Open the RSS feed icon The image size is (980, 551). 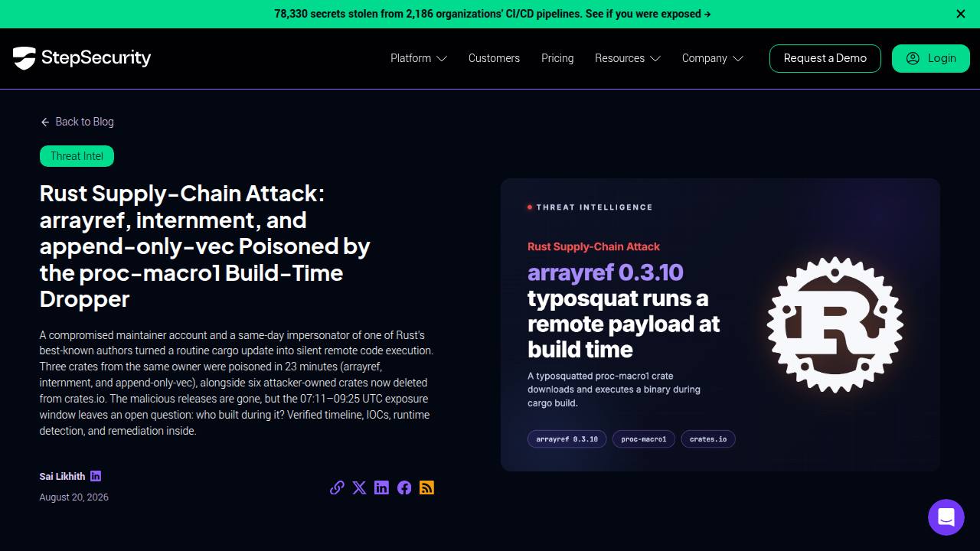pos(426,487)
